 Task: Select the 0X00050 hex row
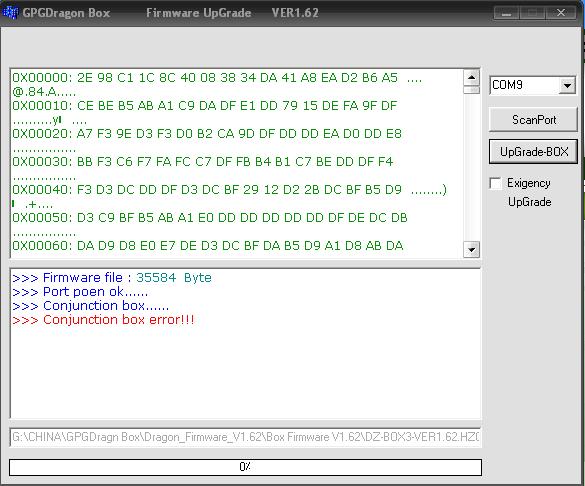click(x=210, y=218)
